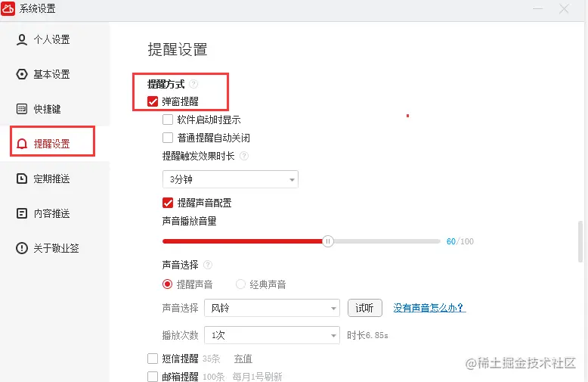The height and width of the screenshot is (382, 588).
Task: Click the 试听 preview button
Action: point(365,308)
